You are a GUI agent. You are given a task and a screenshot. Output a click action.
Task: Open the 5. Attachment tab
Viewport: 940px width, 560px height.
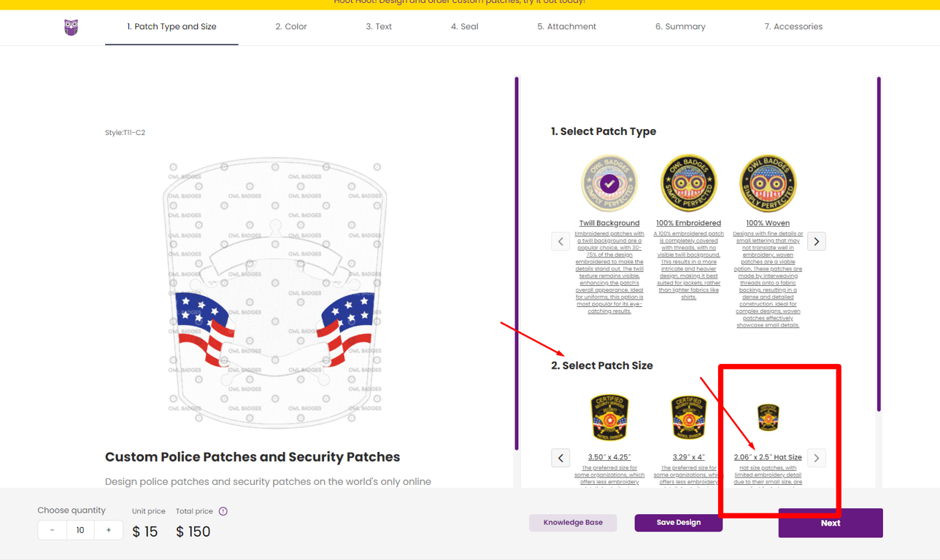566,26
